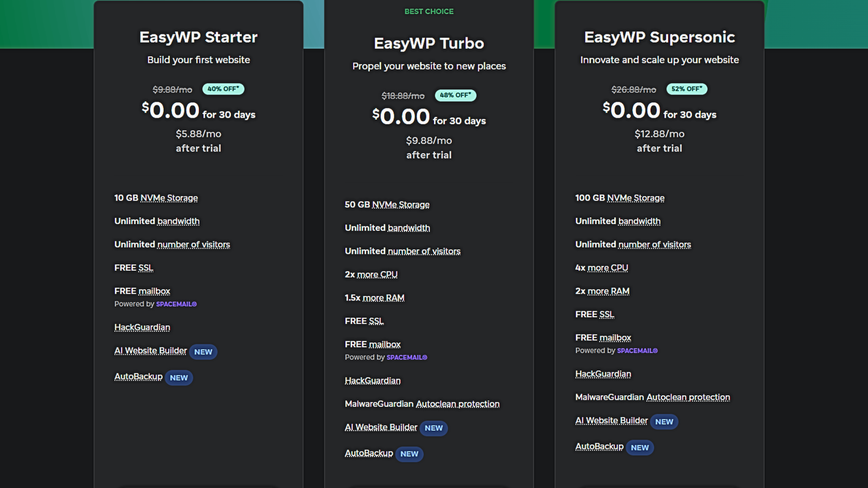This screenshot has height=488, width=868.
Task: Click 1.5x more RAM in Turbo plan
Action: point(383,298)
